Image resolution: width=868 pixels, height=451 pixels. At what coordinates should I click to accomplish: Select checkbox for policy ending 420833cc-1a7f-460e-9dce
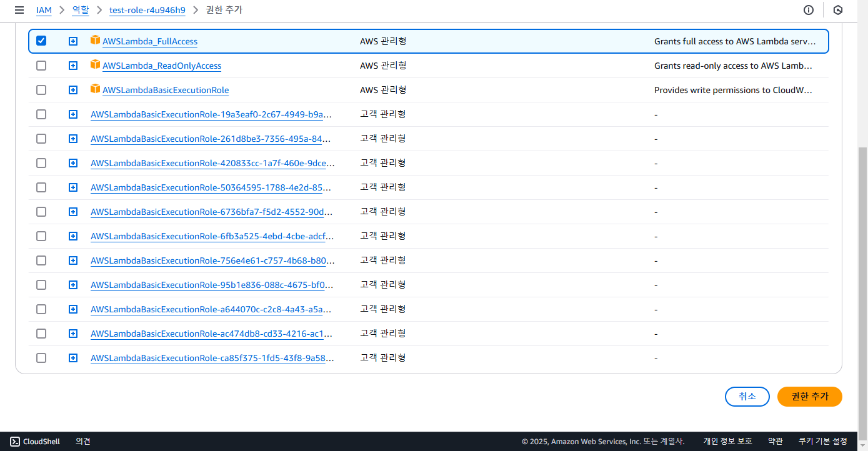pos(41,163)
